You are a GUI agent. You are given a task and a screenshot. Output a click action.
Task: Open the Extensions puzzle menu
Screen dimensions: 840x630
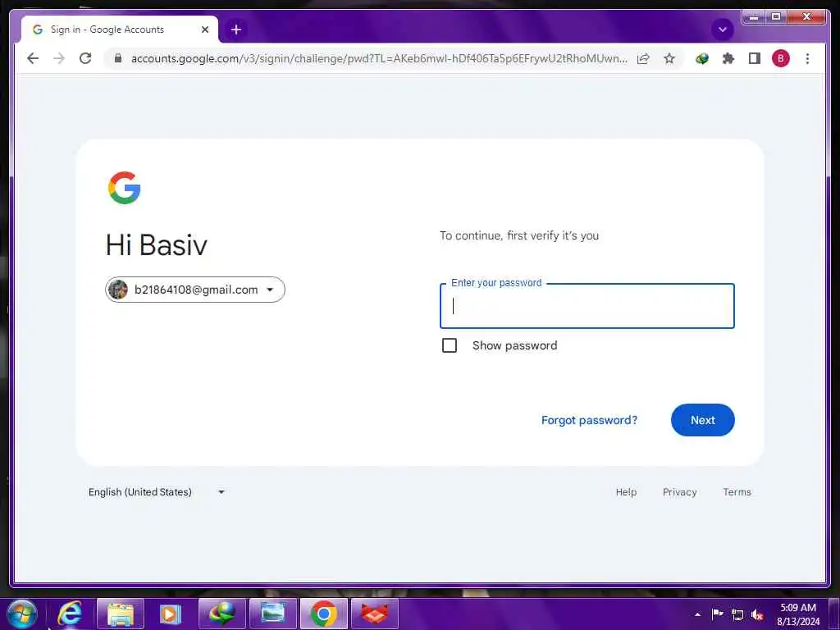[728, 58]
